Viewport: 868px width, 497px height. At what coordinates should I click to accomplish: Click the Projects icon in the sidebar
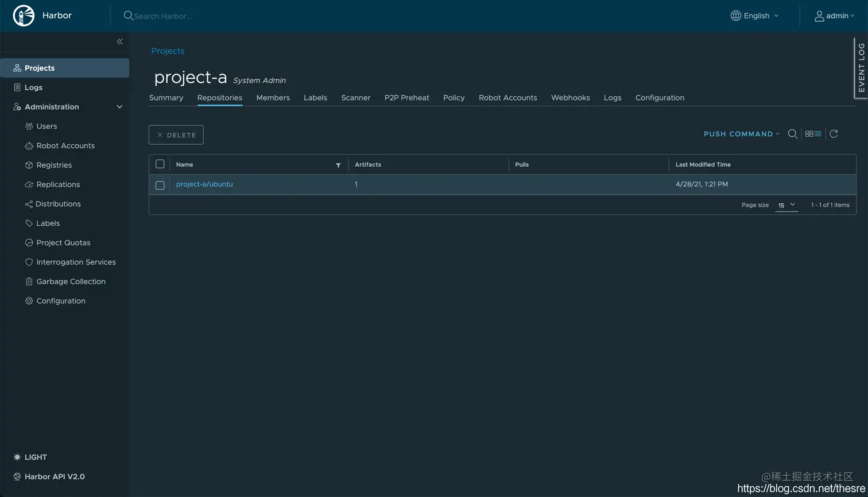click(17, 68)
